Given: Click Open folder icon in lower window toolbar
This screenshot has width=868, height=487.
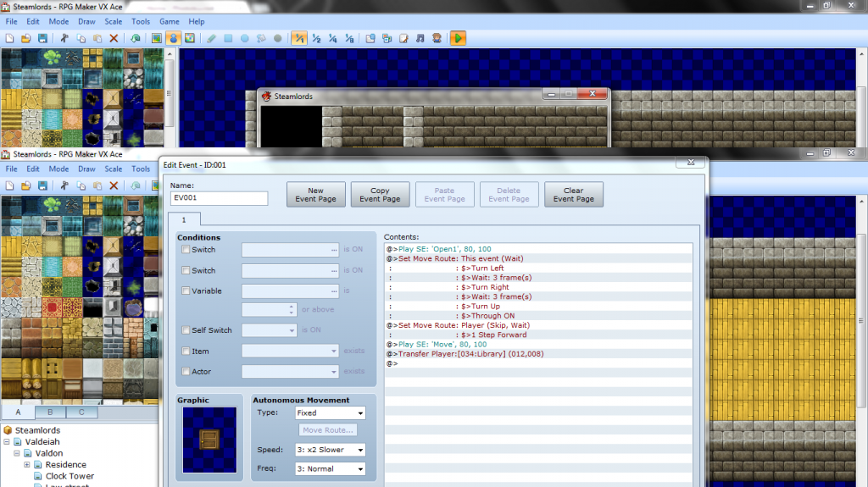Looking at the screenshot, I should (25, 185).
